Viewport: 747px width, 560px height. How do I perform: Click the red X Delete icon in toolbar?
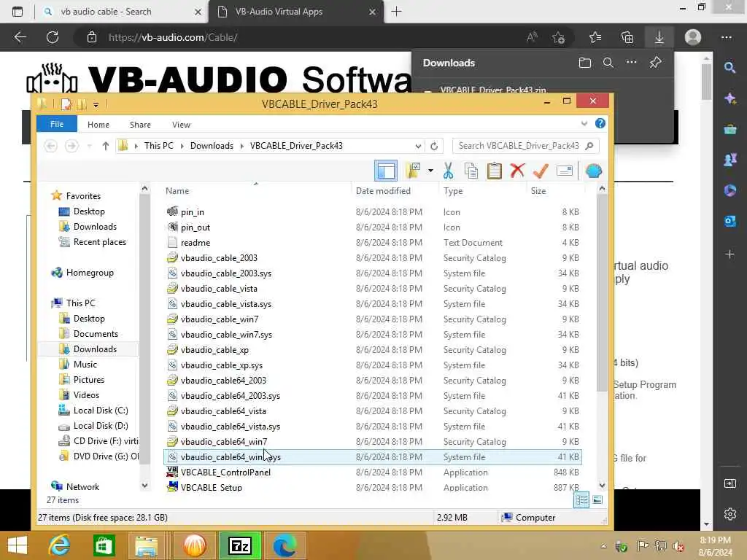point(517,171)
